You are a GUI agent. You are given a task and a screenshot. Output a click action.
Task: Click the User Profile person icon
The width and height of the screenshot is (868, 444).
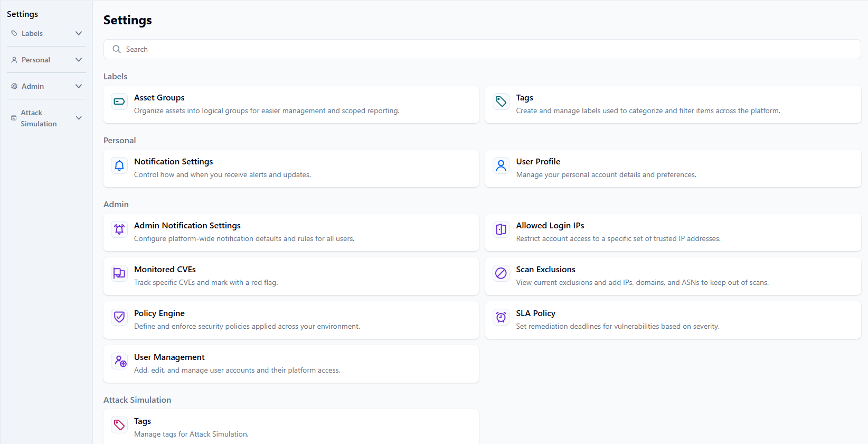coord(501,165)
